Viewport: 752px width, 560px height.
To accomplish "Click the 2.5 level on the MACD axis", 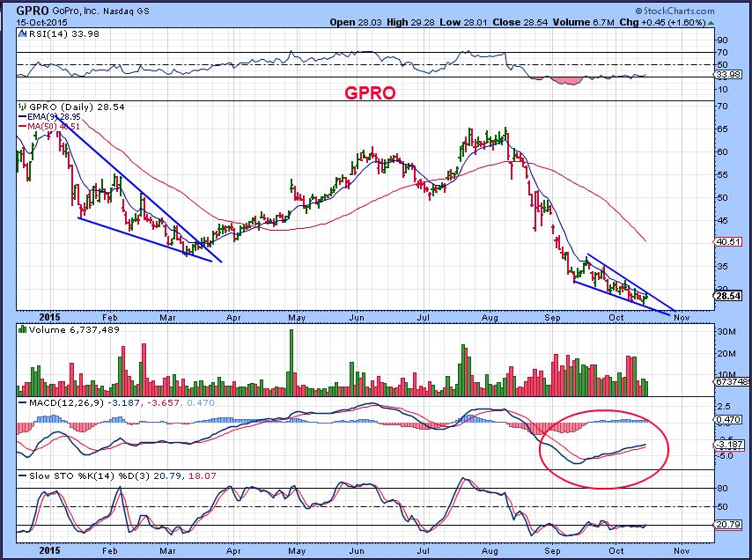I will coord(724,407).
